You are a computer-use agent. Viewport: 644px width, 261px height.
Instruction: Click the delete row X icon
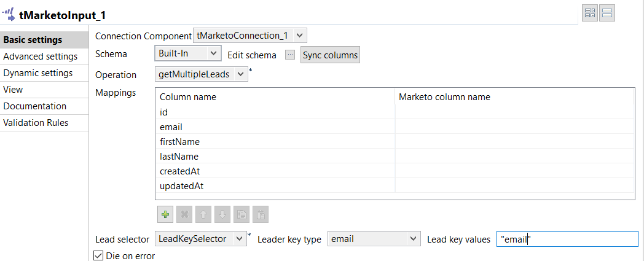[x=184, y=214]
